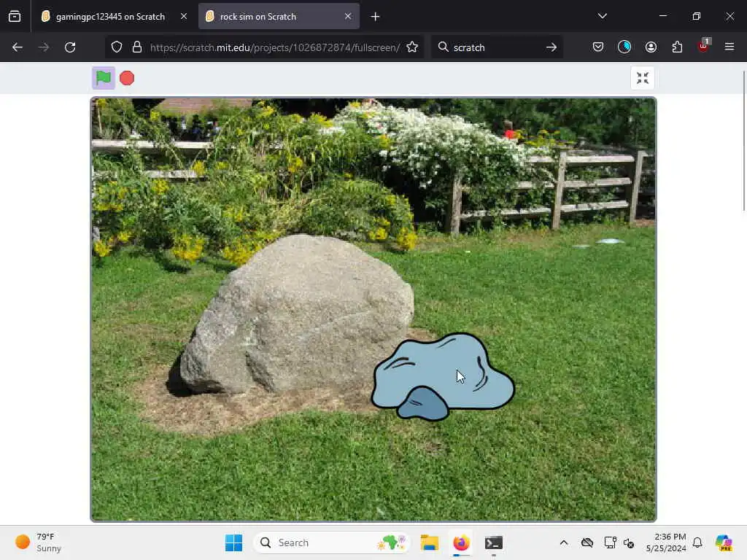Open the tracking protection shield icon
Viewport: 747px width, 560px height.
[x=117, y=47]
